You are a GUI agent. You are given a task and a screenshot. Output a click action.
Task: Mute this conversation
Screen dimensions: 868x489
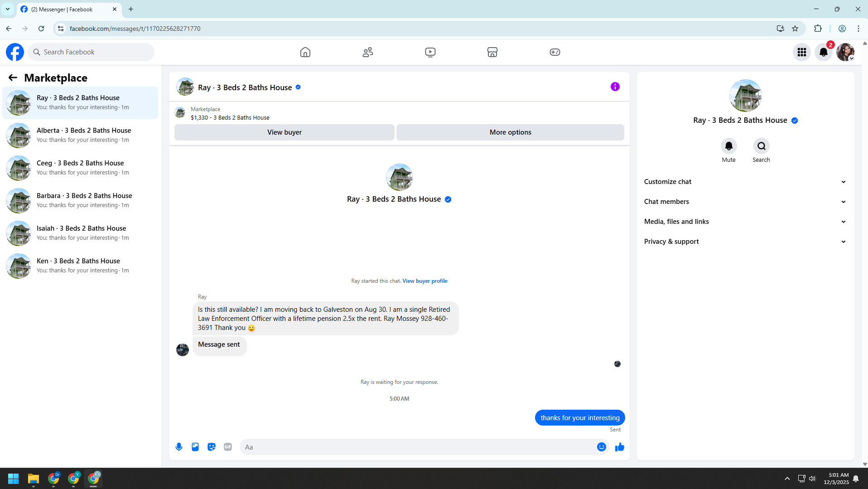[728, 146]
